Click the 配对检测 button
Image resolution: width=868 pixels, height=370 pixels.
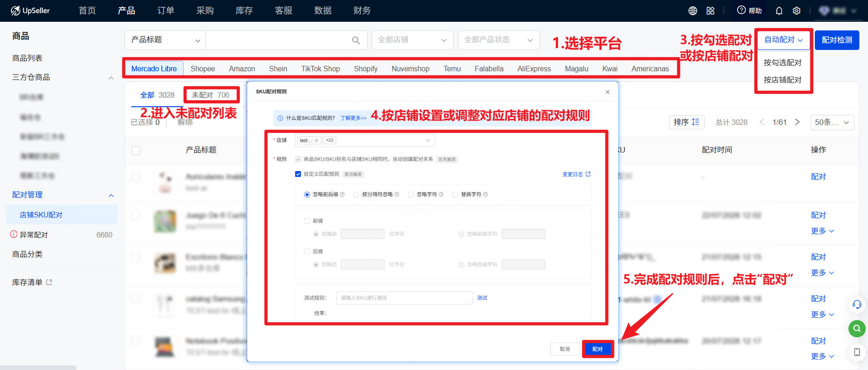[837, 40]
